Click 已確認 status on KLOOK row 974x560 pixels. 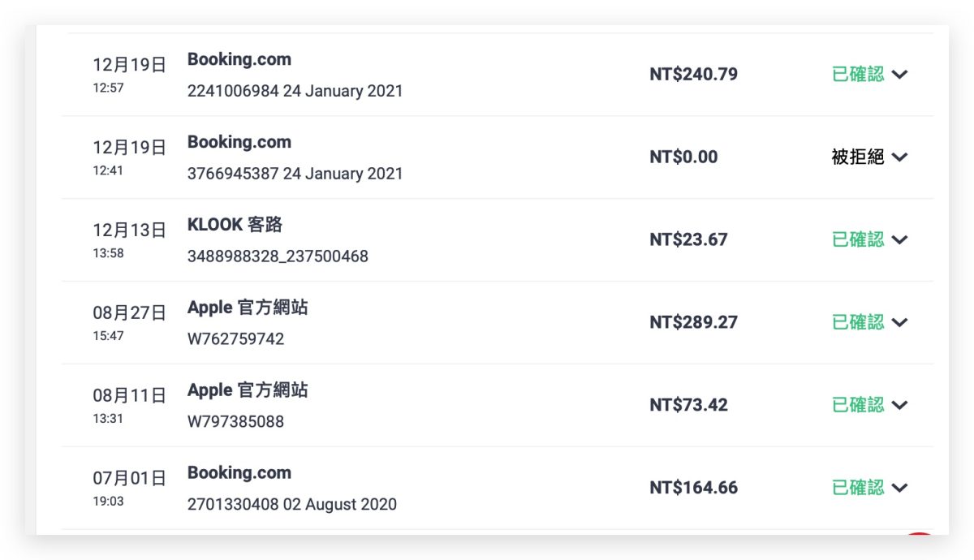857,240
